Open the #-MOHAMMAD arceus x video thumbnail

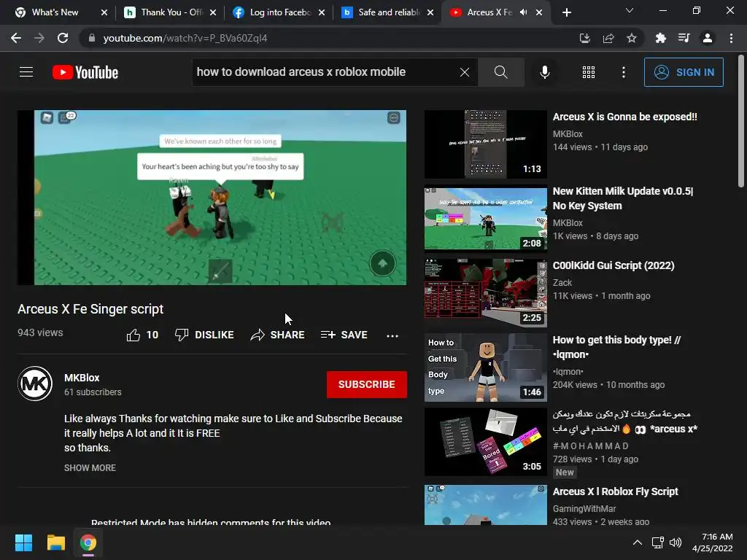click(x=485, y=441)
